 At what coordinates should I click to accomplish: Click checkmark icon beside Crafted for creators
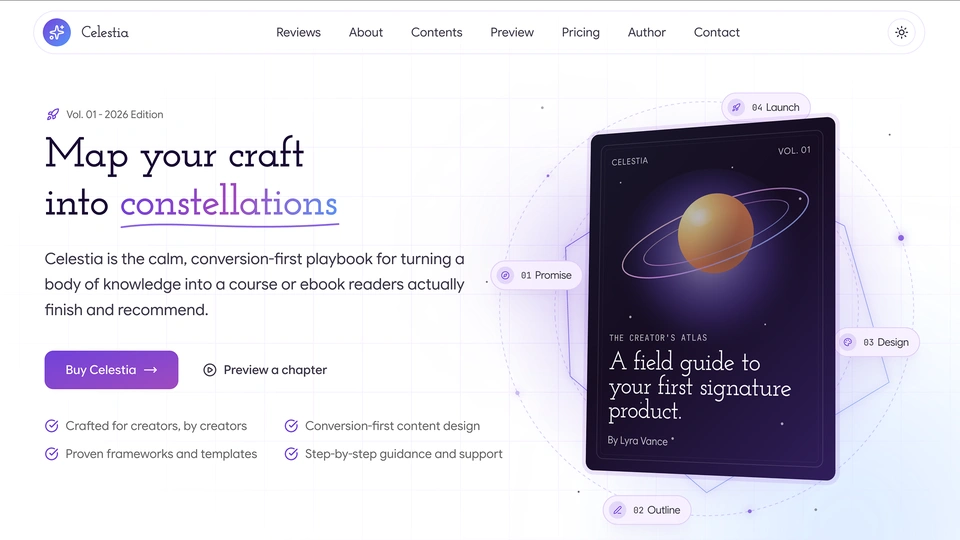tap(51, 426)
